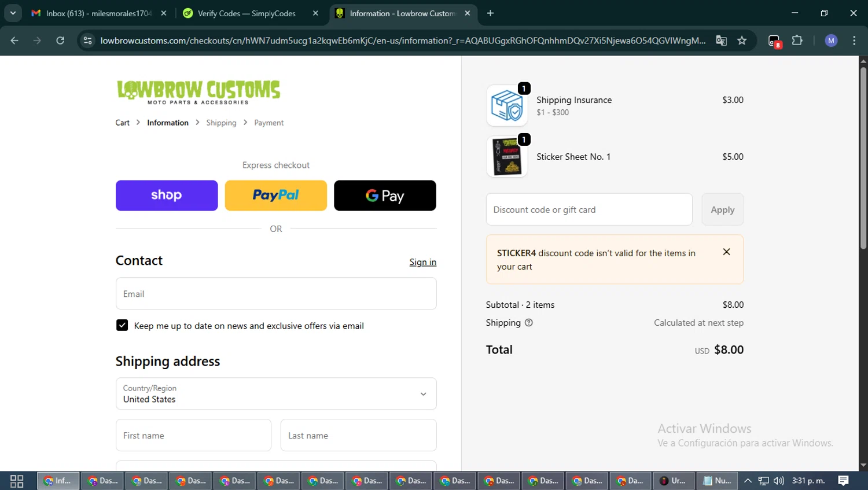Screen dimensions: 868x490
Task: Open the network status tray icon
Action: 763,481
